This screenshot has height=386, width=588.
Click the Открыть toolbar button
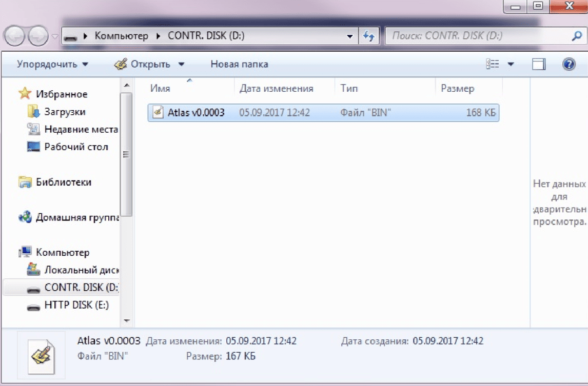(x=143, y=64)
